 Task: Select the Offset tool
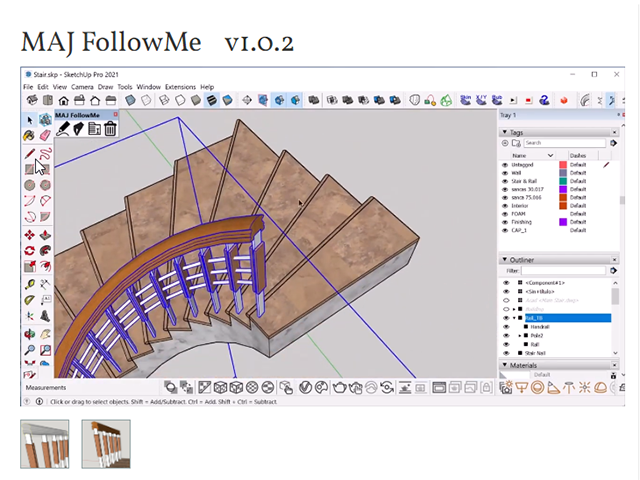click(45, 267)
